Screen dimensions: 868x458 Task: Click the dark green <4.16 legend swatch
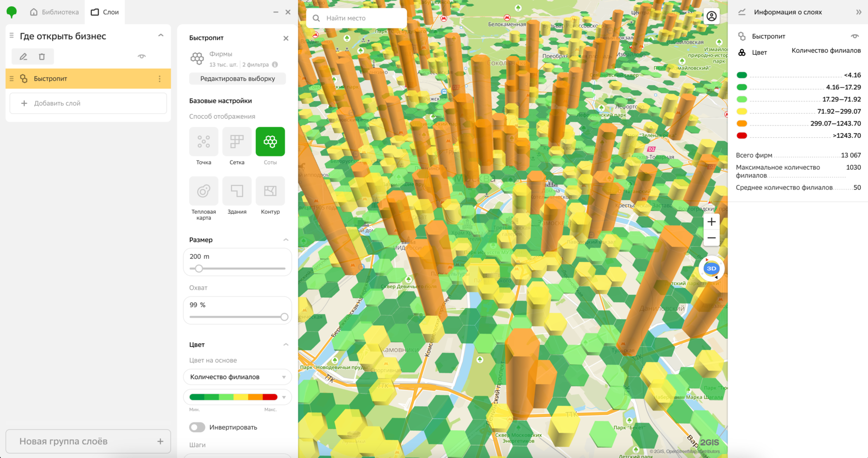click(x=742, y=75)
